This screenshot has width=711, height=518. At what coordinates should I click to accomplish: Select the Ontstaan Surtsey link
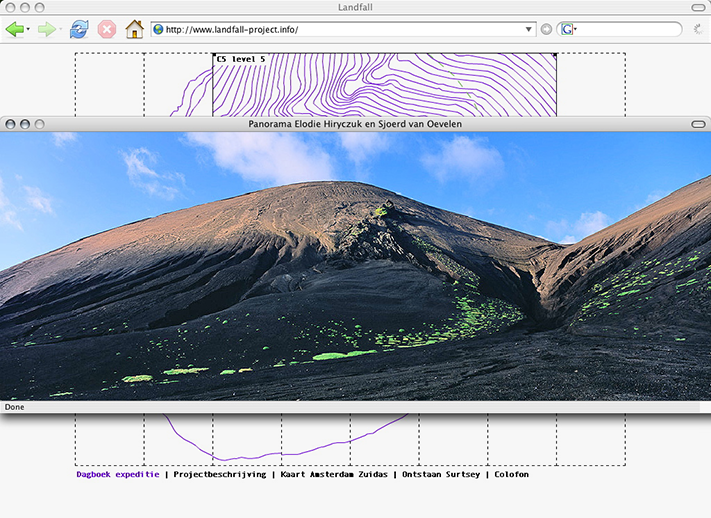(x=440, y=474)
